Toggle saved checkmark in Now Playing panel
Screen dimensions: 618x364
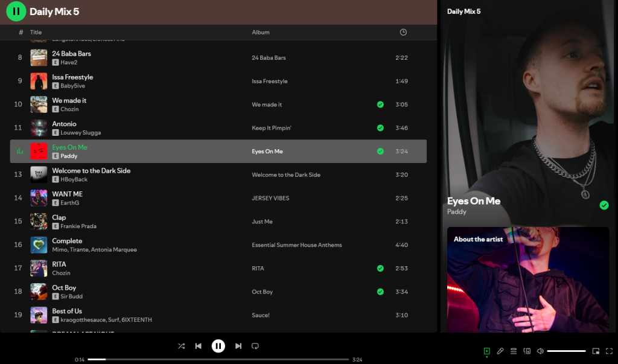point(604,205)
